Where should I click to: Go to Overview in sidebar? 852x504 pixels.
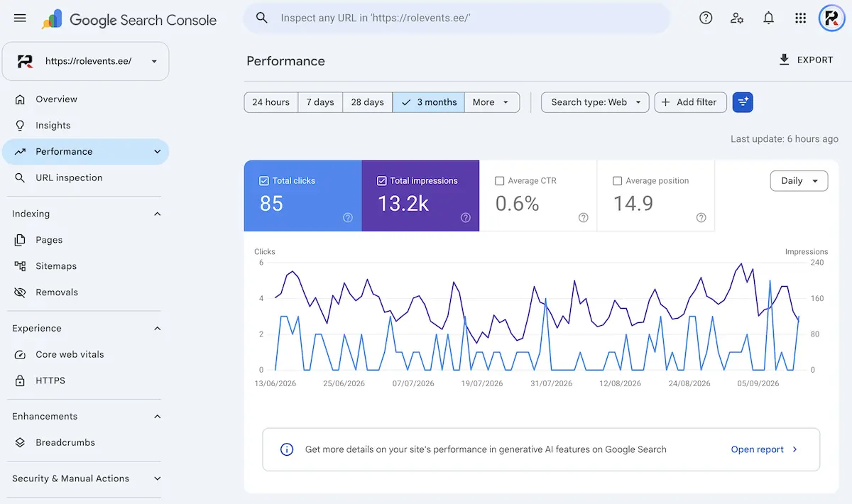[x=86, y=99]
